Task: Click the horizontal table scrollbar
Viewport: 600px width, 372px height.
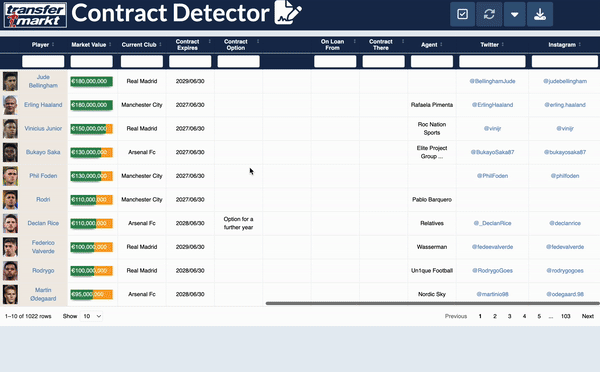Action: 432,303
